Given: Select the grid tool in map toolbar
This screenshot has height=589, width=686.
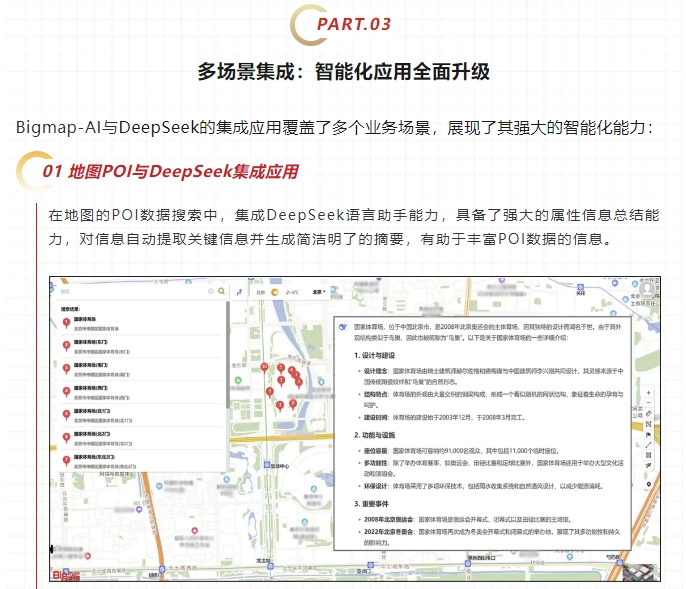Looking at the screenshot, I should [648, 455].
